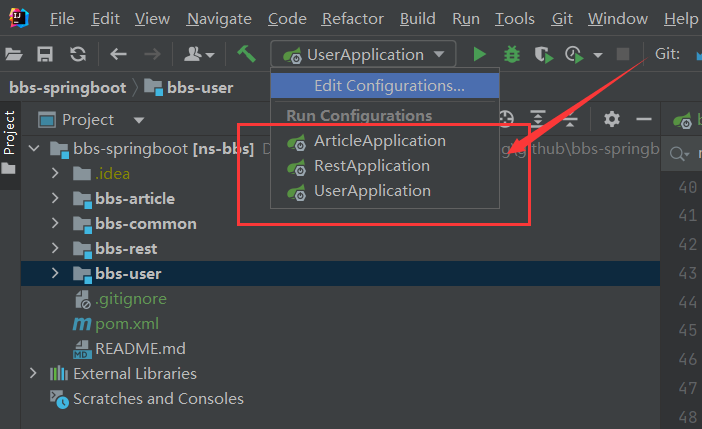Select Edit Configurations... menu entry

[x=388, y=86]
